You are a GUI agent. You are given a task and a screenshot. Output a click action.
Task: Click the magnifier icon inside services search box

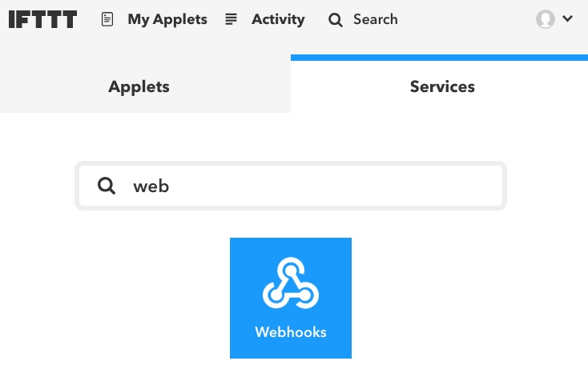click(x=107, y=186)
